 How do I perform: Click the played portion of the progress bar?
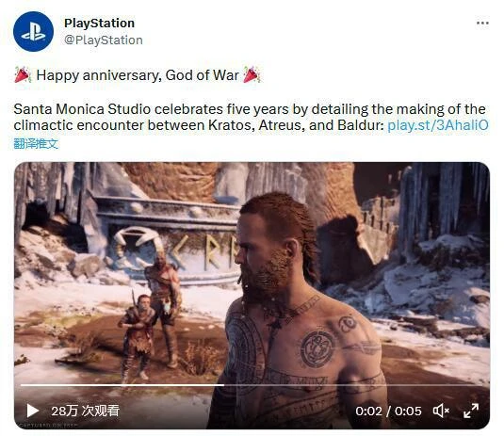[x=122, y=384]
